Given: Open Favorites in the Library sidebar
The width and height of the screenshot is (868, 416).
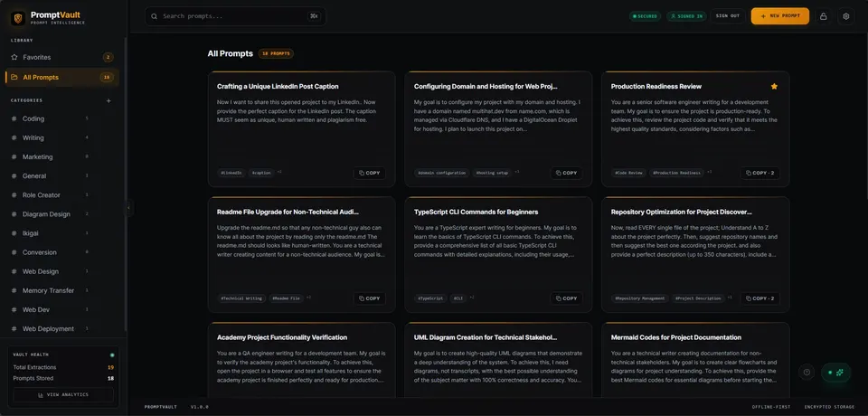Looking at the screenshot, I should [x=62, y=57].
